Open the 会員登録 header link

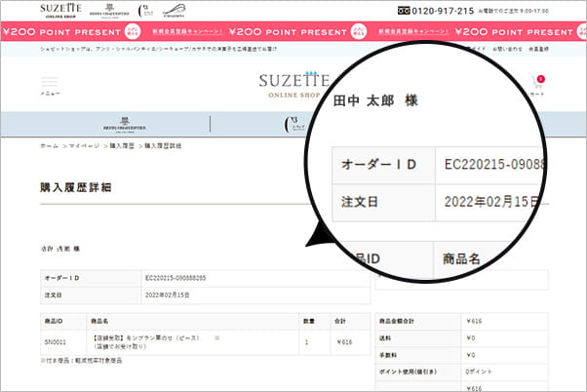[x=537, y=48]
